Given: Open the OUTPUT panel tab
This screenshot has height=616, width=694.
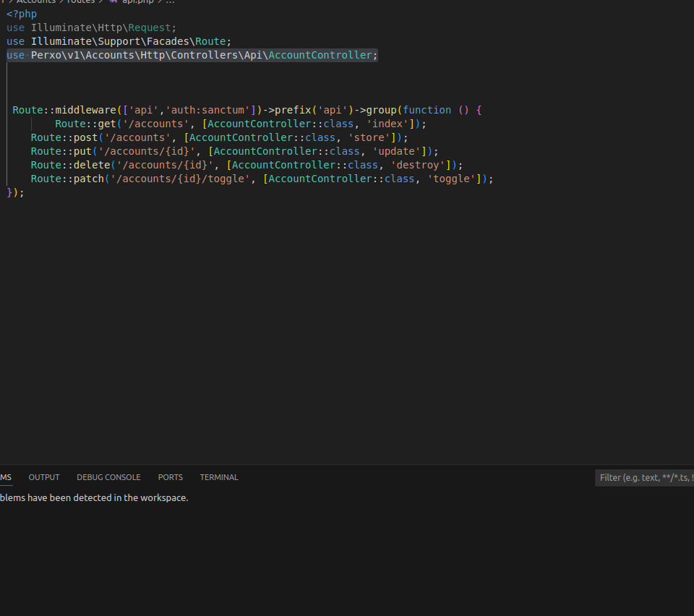Looking at the screenshot, I should pos(44,477).
